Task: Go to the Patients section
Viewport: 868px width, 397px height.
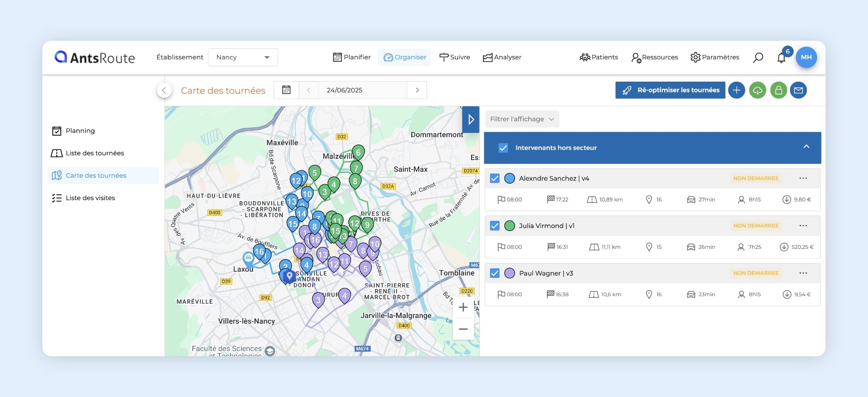Action: (x=599, y=57)
